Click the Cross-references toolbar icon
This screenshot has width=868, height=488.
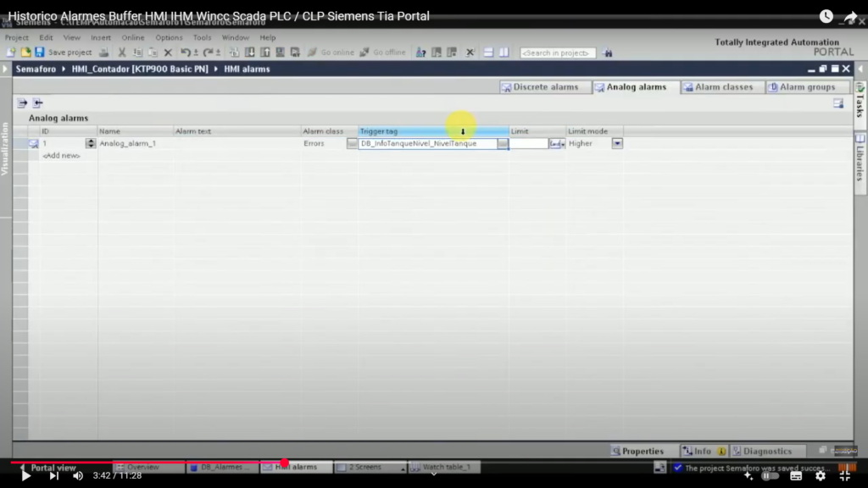[470, 53]
